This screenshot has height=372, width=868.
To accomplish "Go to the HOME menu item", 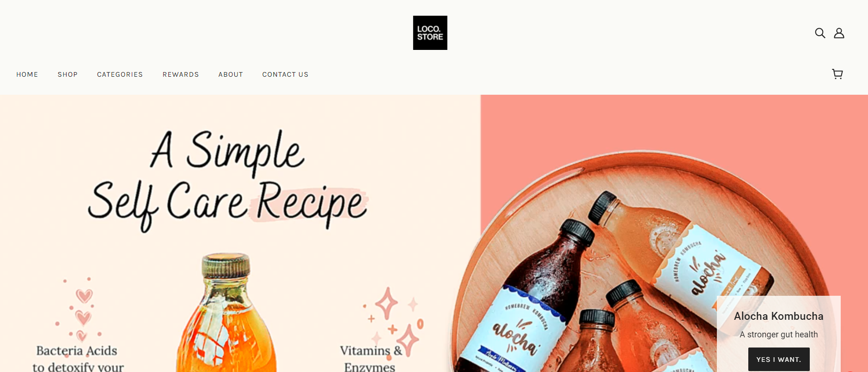I will [27, 74].
